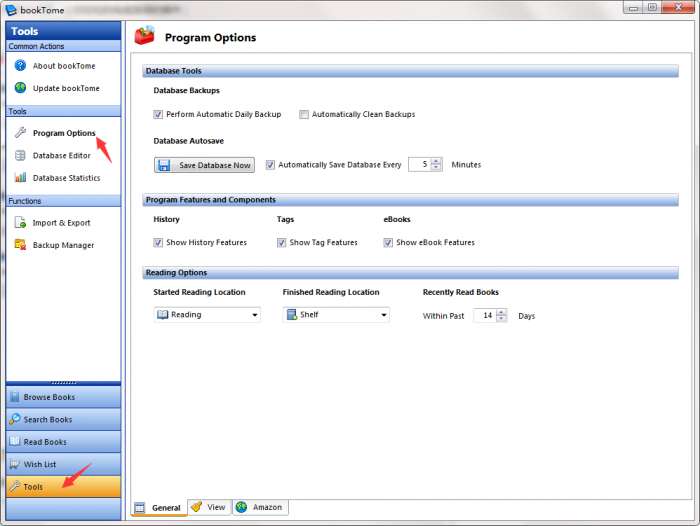Switch to the General tab
The image size is (700, 526).
(159, 508)
